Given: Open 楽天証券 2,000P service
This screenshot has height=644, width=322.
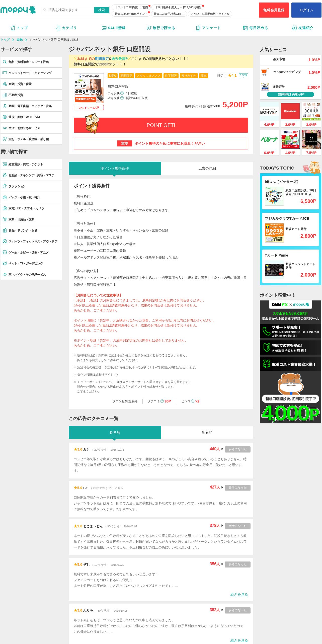Looking at the screenshot, I should pyautogui.click(x=290, y=90).
